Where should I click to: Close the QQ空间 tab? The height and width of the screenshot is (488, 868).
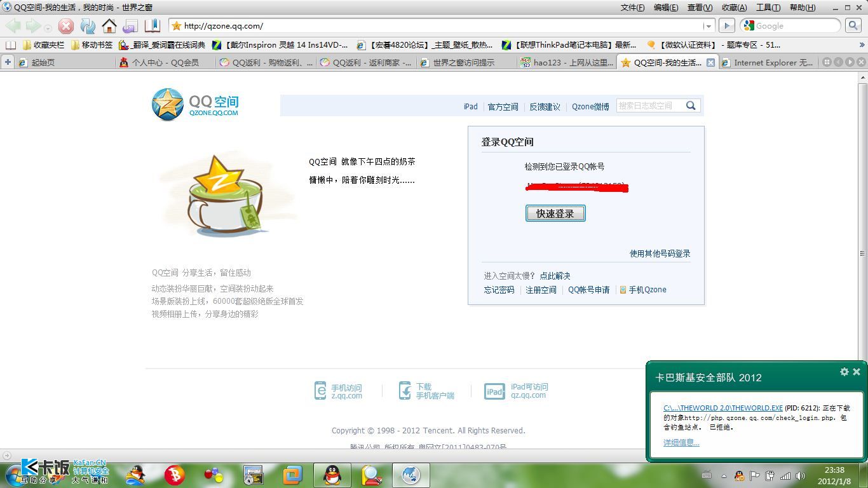click(710, 62)
